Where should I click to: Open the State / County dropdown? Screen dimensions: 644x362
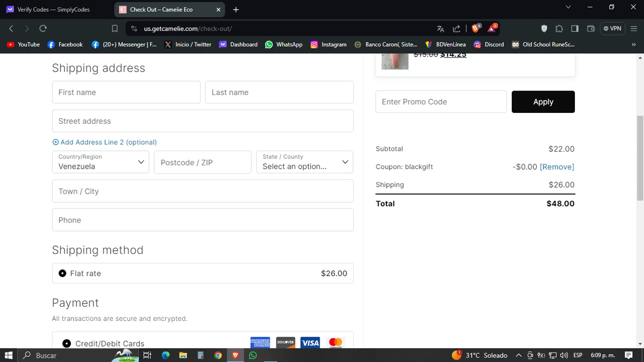tap(305, 162)
